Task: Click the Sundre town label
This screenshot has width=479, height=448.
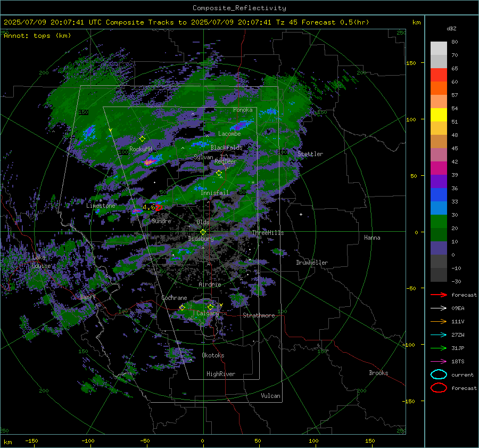Action: [x=161, y=221]
